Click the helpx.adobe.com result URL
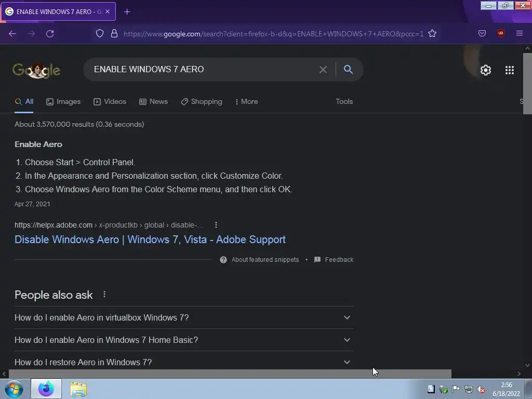Screen dimensions: 532x399 (x=109, y=225)
